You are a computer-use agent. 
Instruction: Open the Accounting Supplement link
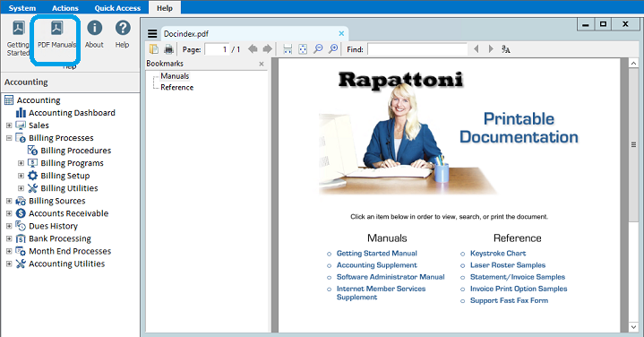[x=376, y=265]
